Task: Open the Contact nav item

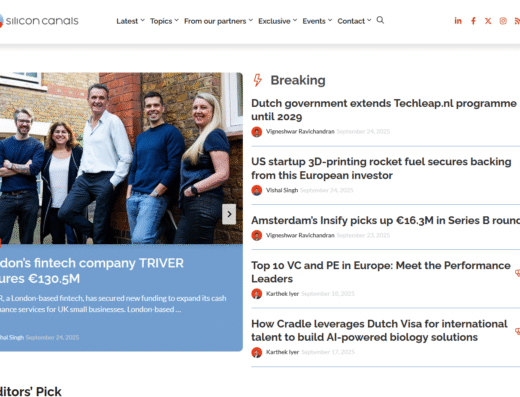Action: pyautogui.click(x=351, y=21)
